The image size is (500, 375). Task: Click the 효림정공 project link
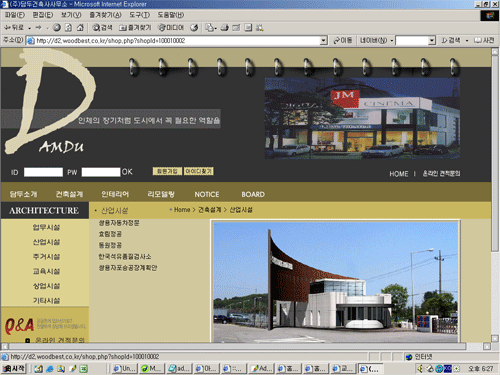[x=110, y=234]
